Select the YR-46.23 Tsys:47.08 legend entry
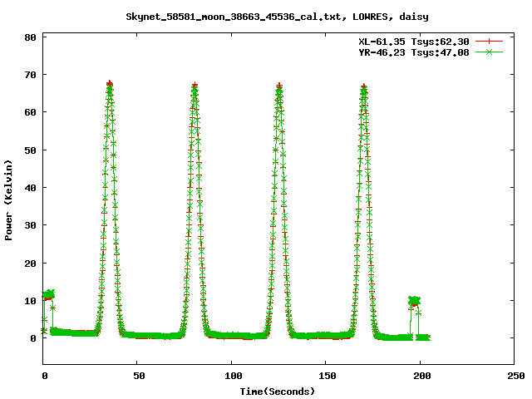The image size is (532, 399). (414, 52)
